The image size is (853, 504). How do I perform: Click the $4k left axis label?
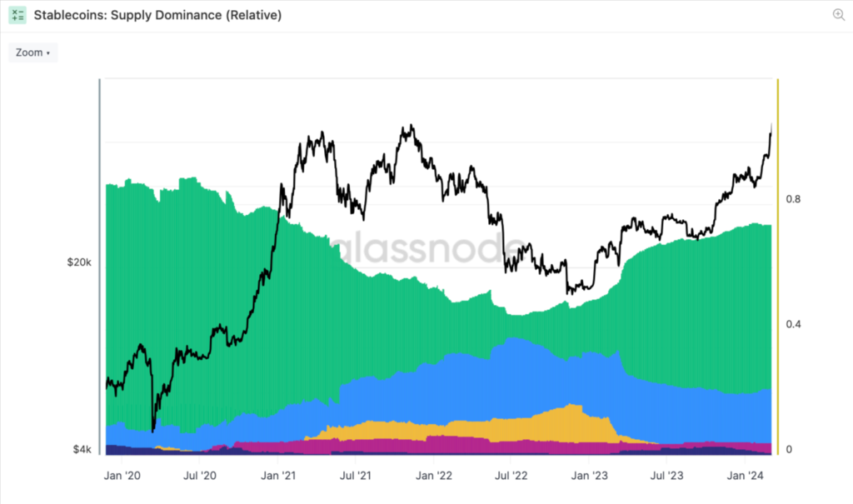(x=82, y=450)
